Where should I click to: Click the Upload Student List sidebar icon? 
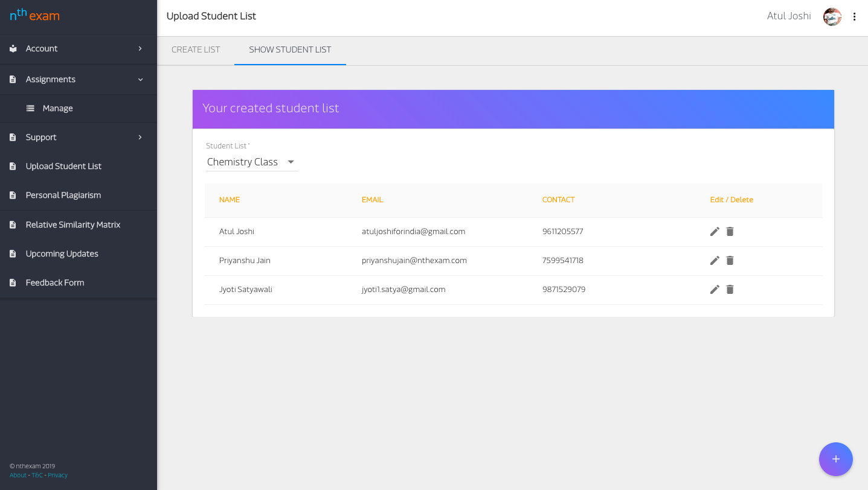click(13, 167)
